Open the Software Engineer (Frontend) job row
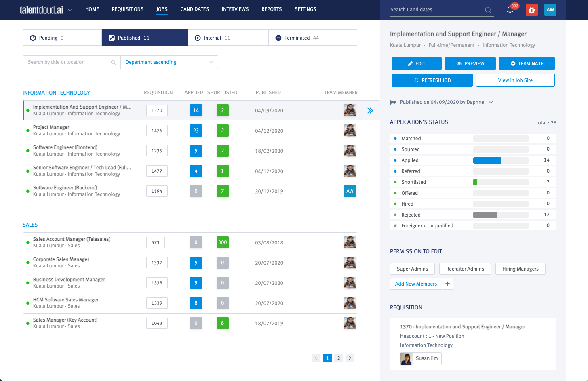This screenshot has width=588, height=381. click(190, 151)
